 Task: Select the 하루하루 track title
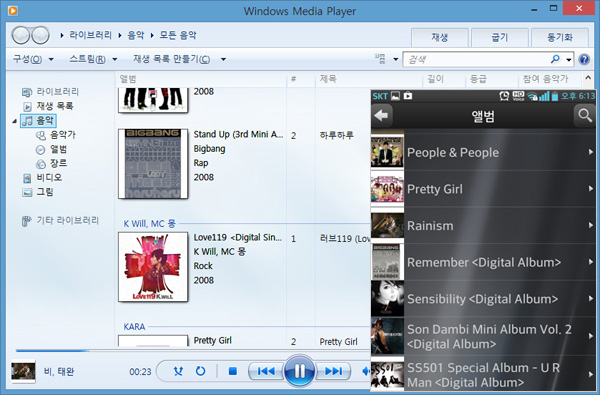click(337, 135)
